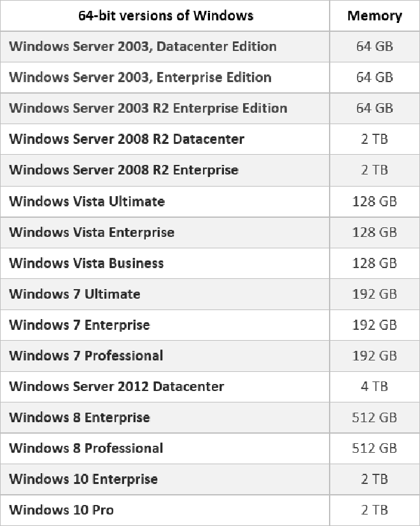Select the Windows 10 Pro cell
This screenshot has height=526, width=420.
(x=62, y=510)
